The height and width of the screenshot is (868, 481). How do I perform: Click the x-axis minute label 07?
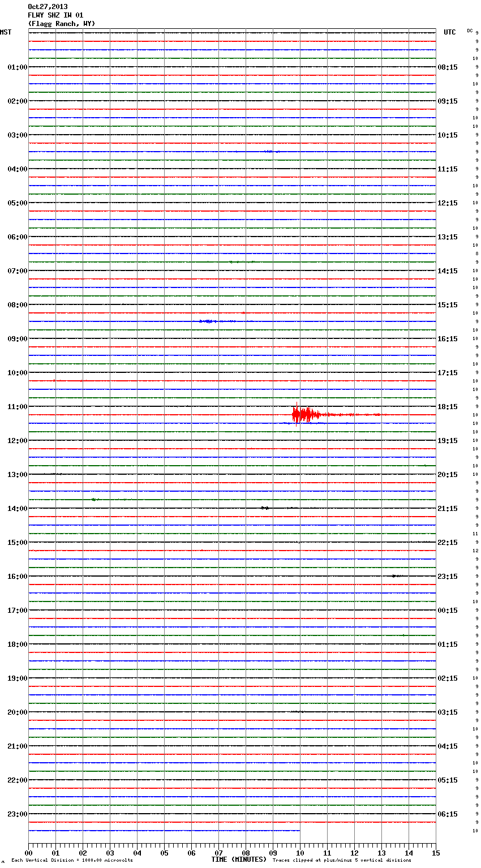point(218,853)
